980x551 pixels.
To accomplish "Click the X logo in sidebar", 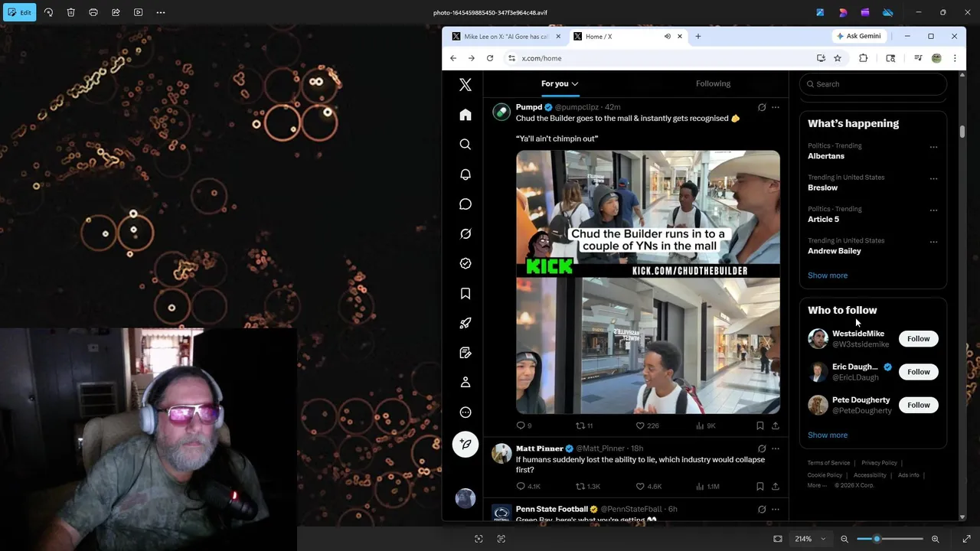I will tap(465, 85).
